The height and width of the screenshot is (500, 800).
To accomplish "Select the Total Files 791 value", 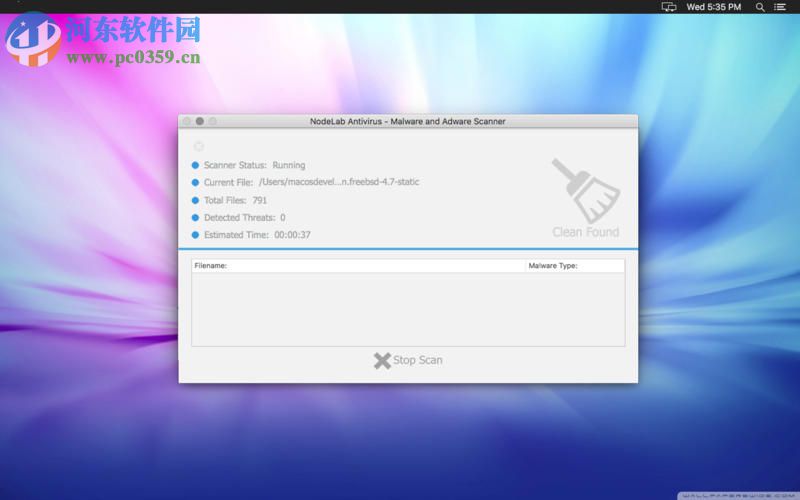I will pyautogui.click(x=260, y=201).
